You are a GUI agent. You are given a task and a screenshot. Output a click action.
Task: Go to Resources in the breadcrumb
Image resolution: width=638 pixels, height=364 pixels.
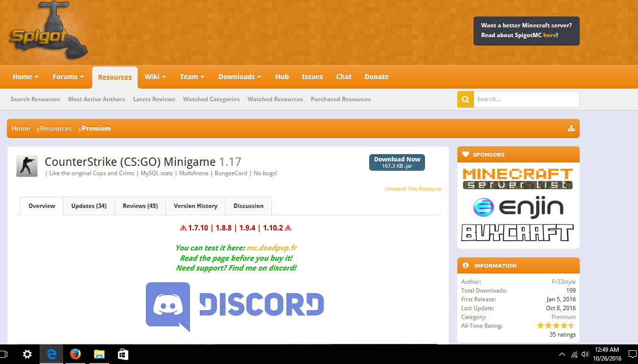coord(56,129)
